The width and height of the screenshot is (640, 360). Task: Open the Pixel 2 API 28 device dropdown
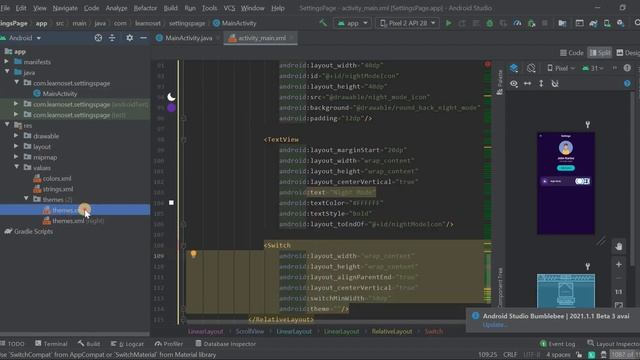click(x=407, y=23)
